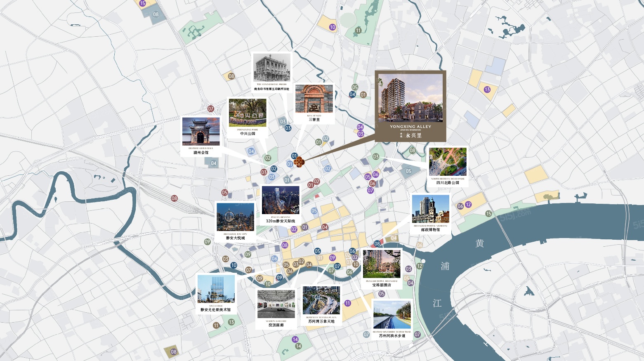
Task: Open the 商务印书馆第五印刷所旧址 photo card
Action: (271, 72)
